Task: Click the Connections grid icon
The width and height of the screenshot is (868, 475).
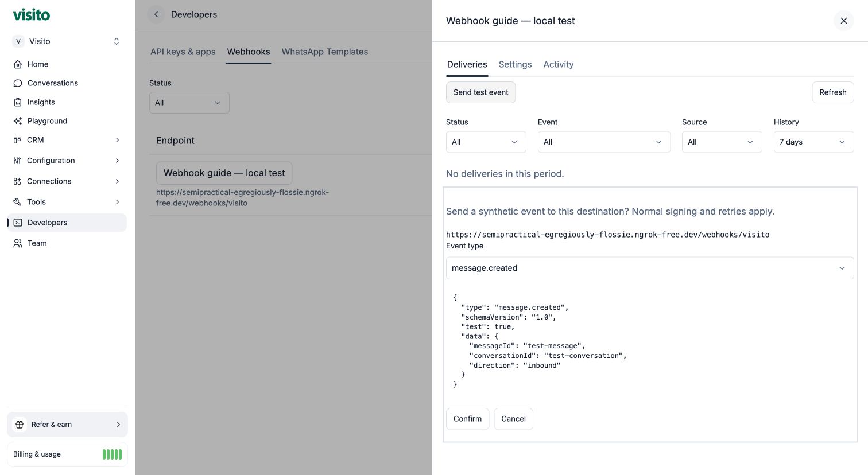Action: coord(17,181)
